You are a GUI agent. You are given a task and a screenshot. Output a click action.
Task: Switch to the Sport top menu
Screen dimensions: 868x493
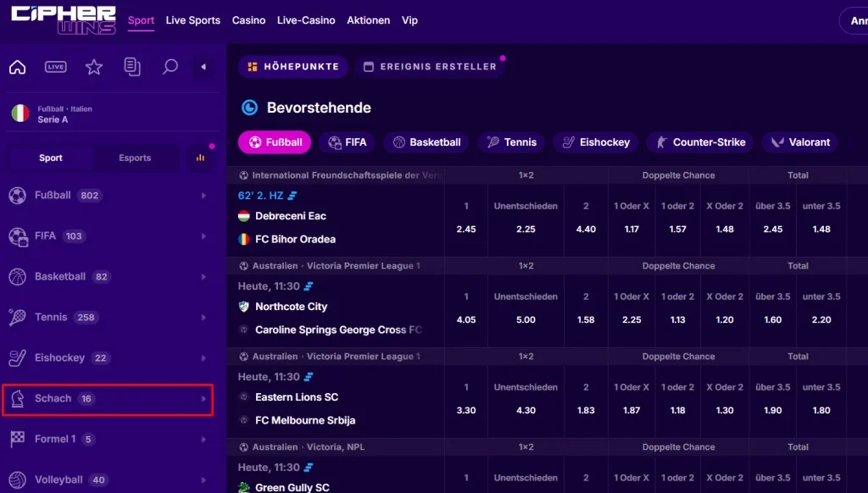click(142, 20)
